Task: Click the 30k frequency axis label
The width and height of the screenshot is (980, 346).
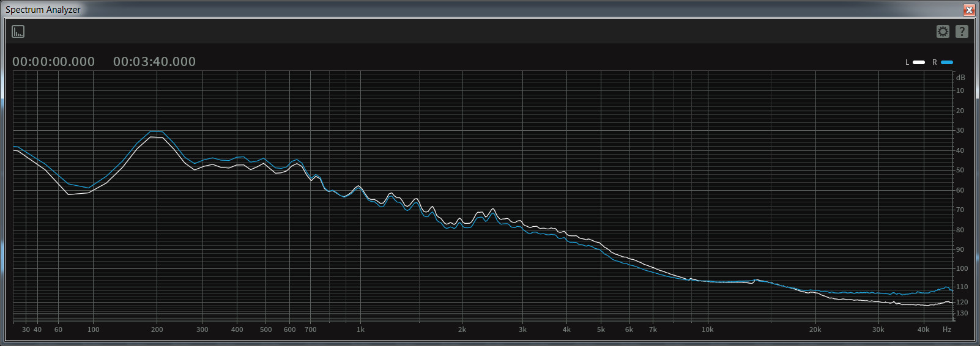Action: click(878, 329)
